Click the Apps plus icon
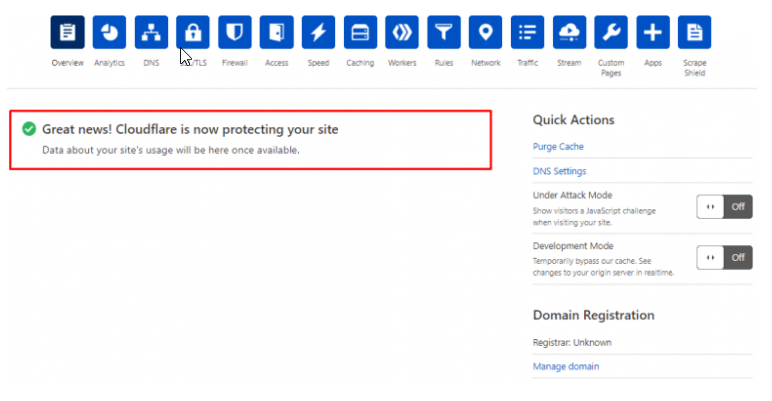772x401 pixels. pos(653,33)
